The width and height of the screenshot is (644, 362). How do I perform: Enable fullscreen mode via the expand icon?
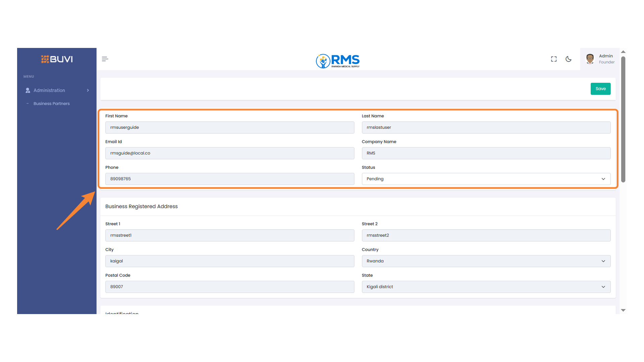553,59
